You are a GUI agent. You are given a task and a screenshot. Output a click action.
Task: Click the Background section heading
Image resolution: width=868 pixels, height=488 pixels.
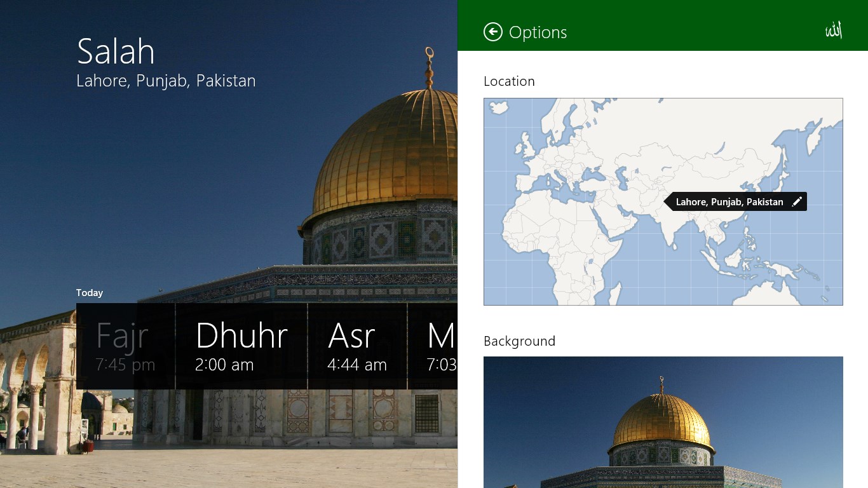click(519, 341)
